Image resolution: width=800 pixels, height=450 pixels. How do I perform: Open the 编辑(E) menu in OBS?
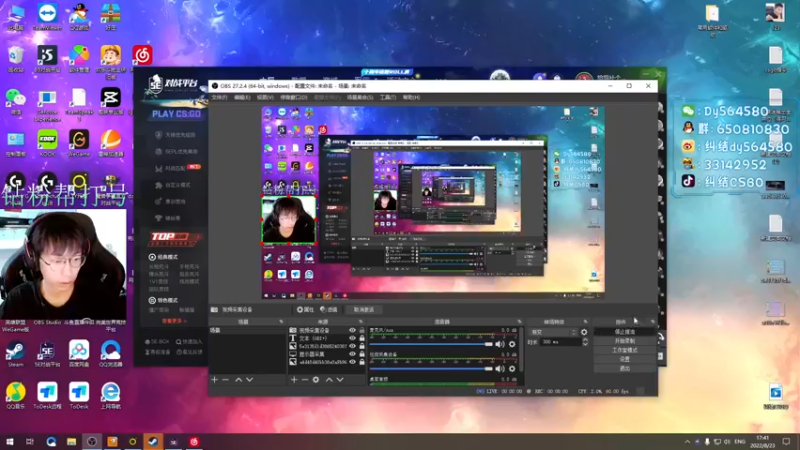242,97
